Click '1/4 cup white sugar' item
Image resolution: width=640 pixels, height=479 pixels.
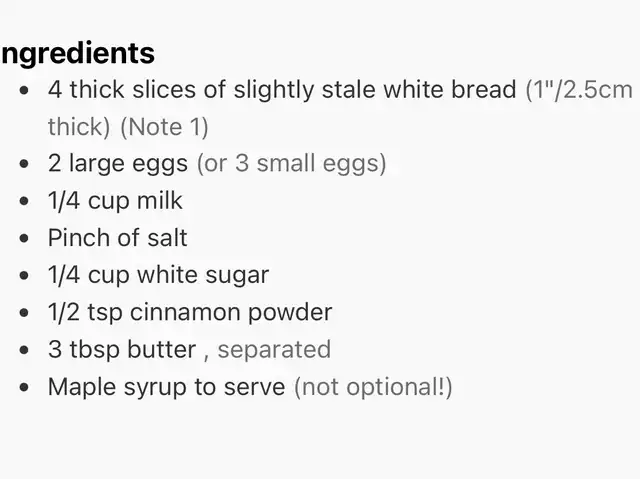[158, 275]
